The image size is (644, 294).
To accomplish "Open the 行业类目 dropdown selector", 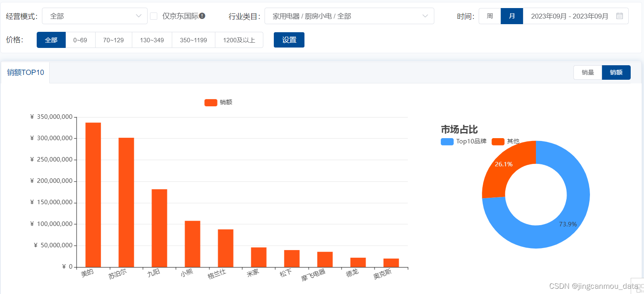I will click(x=349, y=16).
